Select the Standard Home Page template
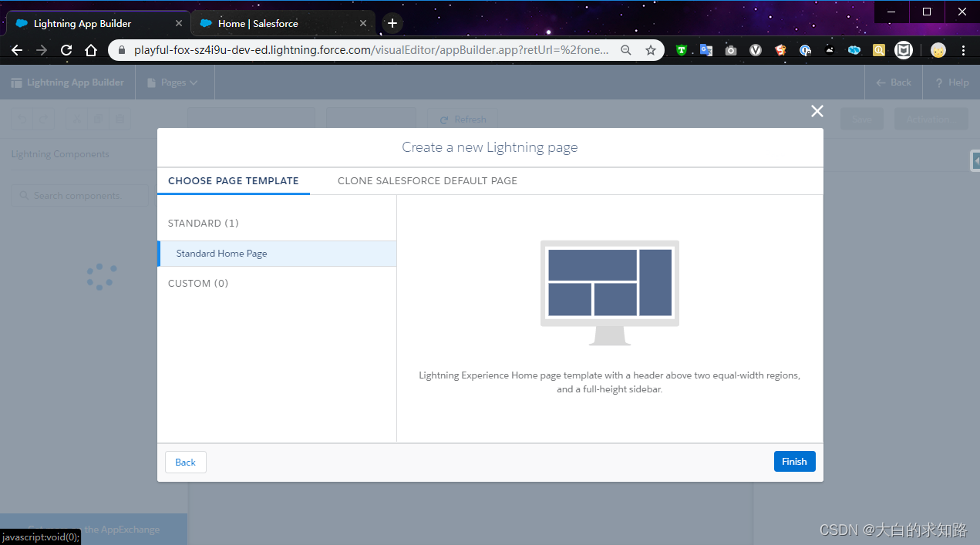 (x=277, y=254)
